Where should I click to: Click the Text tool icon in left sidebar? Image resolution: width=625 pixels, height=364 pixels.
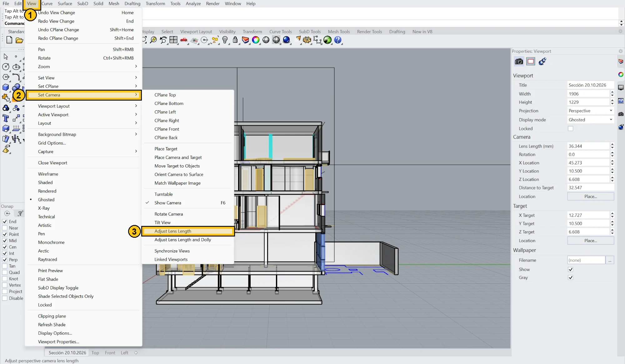click(x=6, y=118)
